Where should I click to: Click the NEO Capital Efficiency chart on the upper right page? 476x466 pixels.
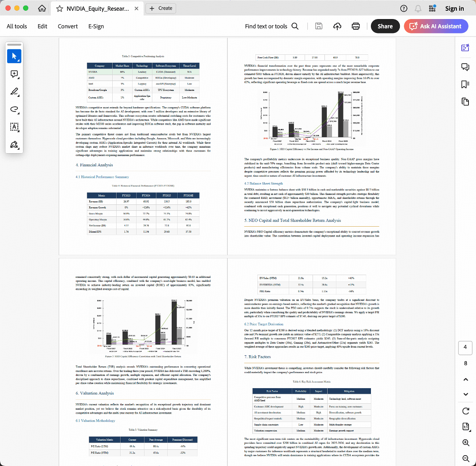pos(311,118)
